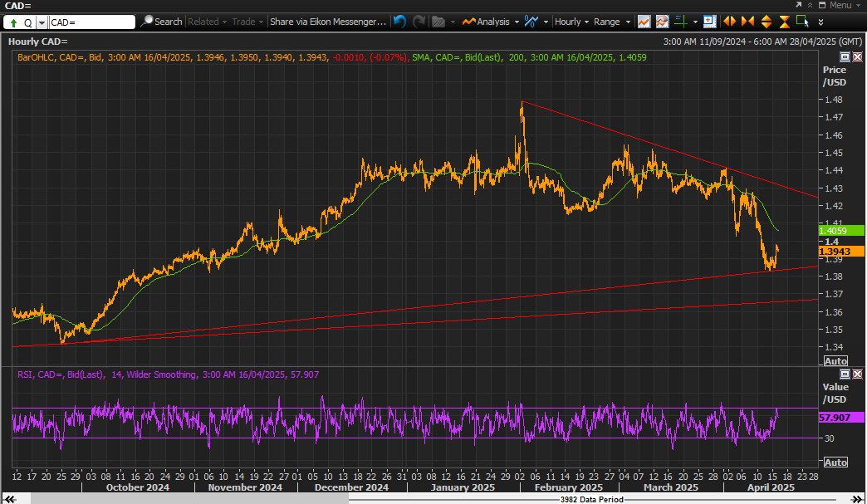The image size is (867, 504).
Task: Click the undo arrow in the toolbar
Action: coord(400,22)
